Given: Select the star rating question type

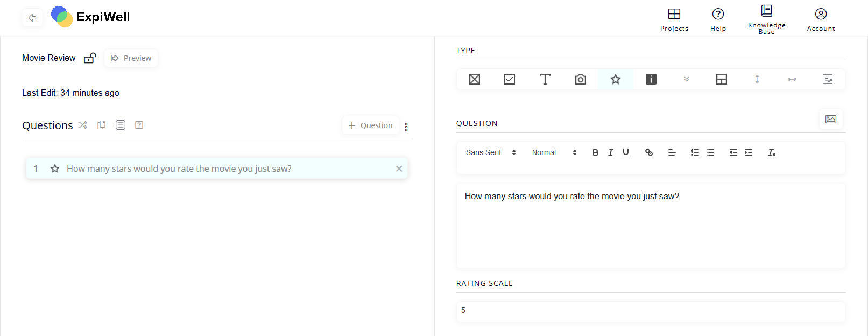Looking at the screenshot, I should point(616,79).
